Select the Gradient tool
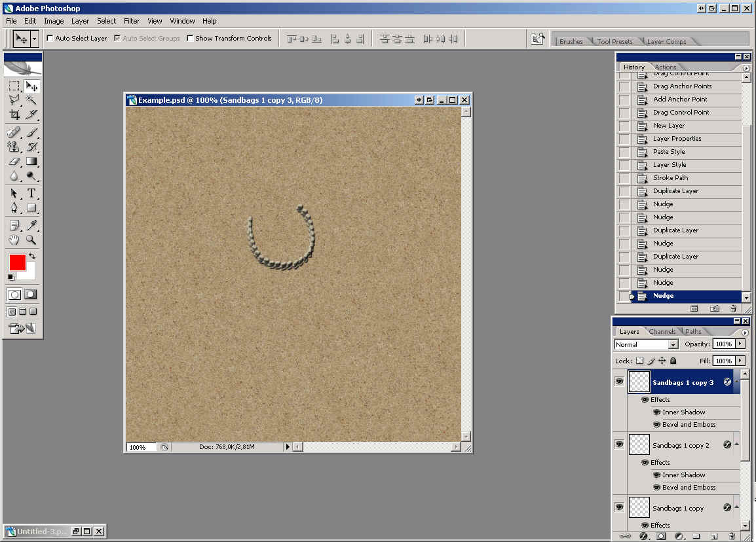Screen dimensions: 756x542 click(x=31, y=161)
